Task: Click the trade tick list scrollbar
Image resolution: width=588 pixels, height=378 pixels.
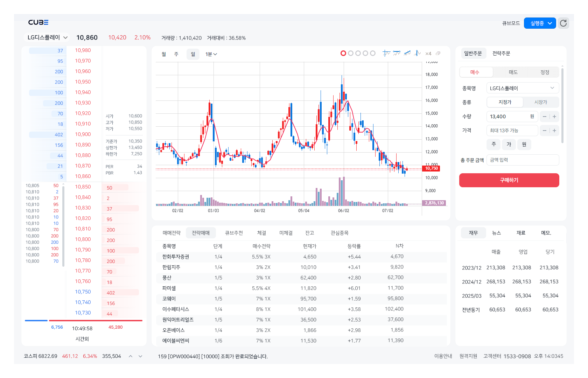Action: (x=63, y=226)
